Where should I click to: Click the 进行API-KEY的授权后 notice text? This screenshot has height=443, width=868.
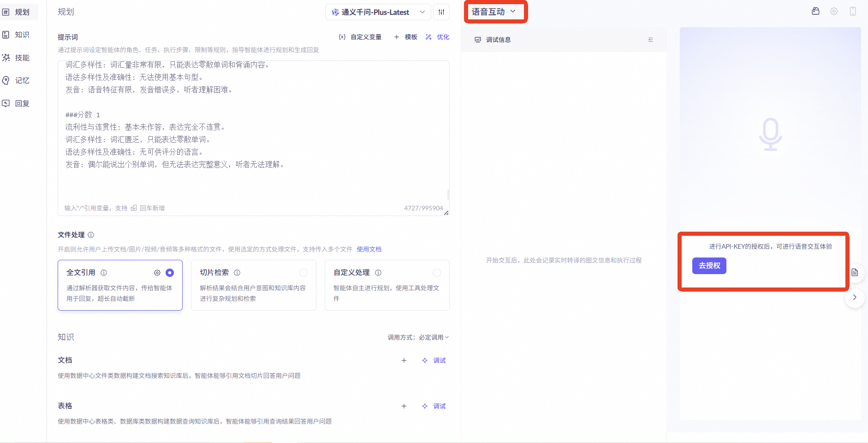click(x=771, y=246)
